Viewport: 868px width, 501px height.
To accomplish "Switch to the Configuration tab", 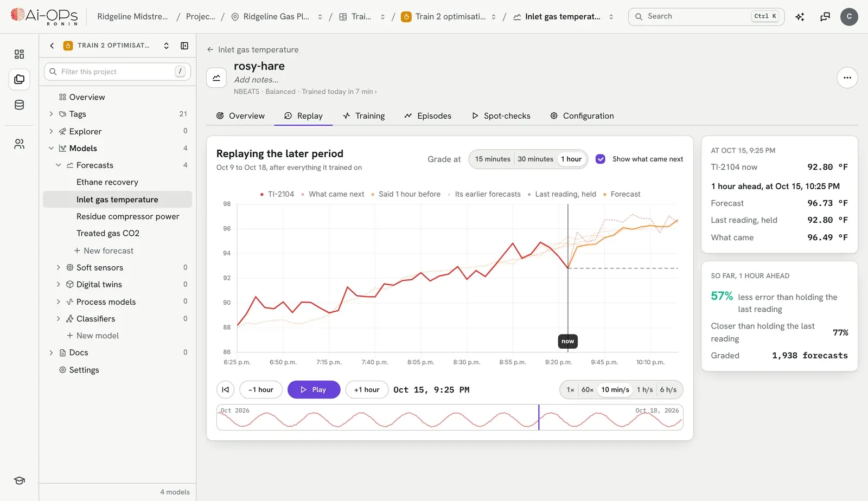I will (582, 116).
